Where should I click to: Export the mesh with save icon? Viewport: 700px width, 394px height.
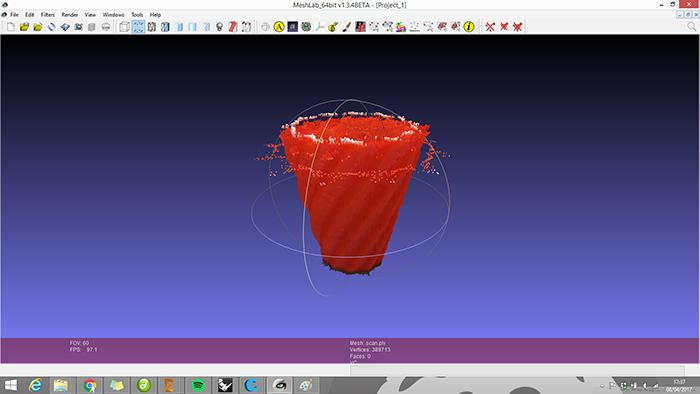tap(65, 27)
